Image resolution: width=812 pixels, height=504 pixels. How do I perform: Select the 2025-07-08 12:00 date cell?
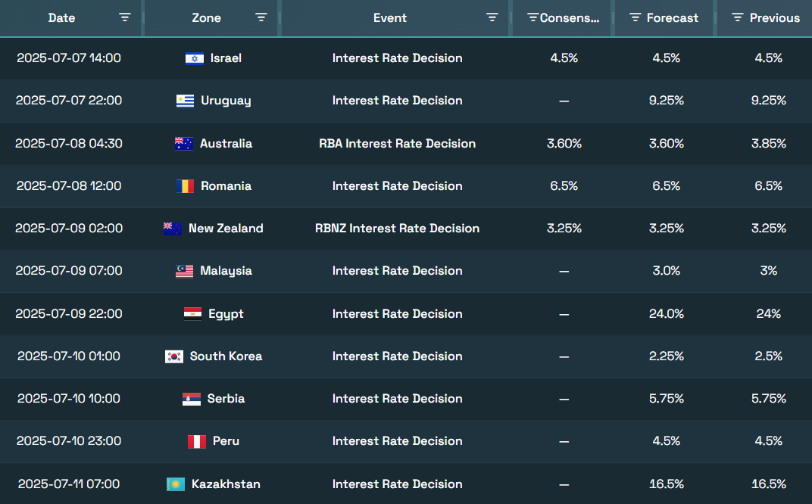pyautogui.click(x=69, y=185)
